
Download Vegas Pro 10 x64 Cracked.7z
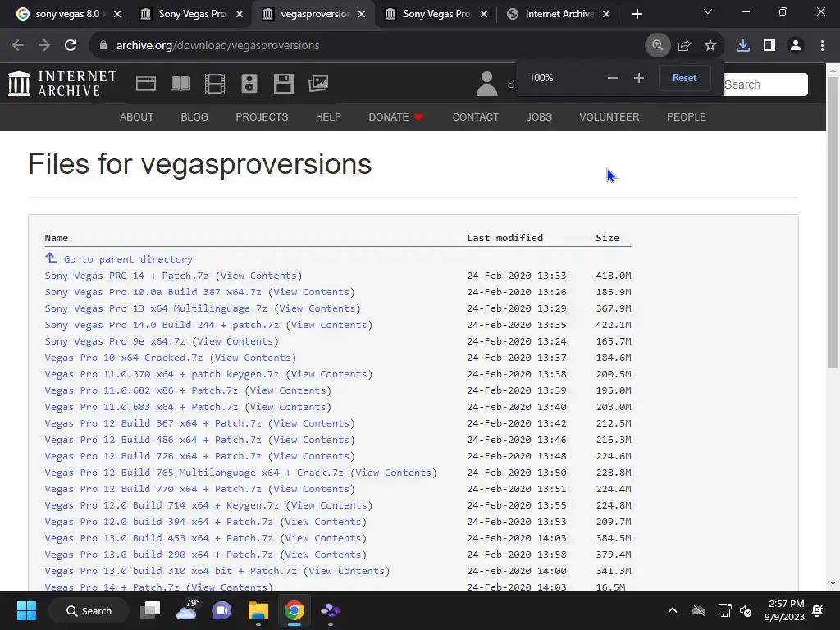(x=124, y=358)
